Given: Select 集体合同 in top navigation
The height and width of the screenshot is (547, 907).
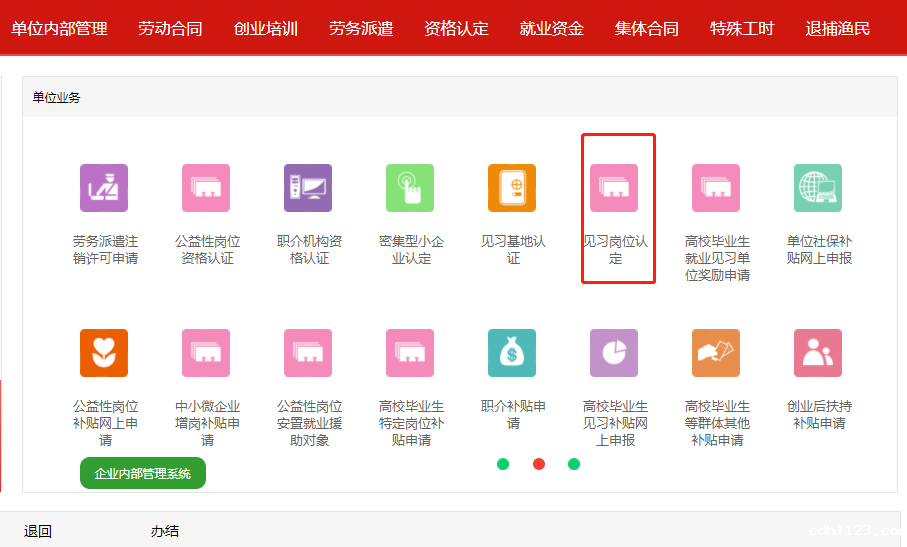Looking at the screenshot, I should 647,28.
